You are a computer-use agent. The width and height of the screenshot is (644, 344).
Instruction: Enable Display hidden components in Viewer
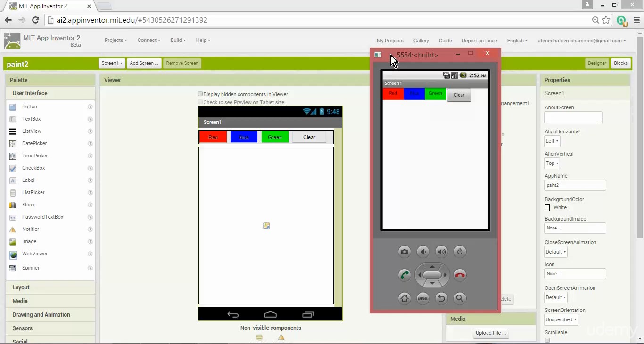pyautogui.click(x=200, y=94)
